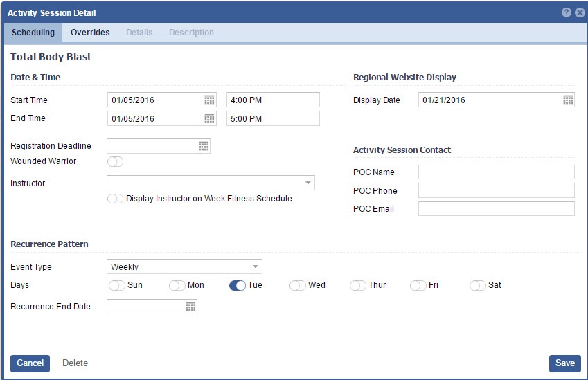Screen dimensions: 588x380
Task: Expand the Instructor dropdown
Action: (x=308, y=183)
